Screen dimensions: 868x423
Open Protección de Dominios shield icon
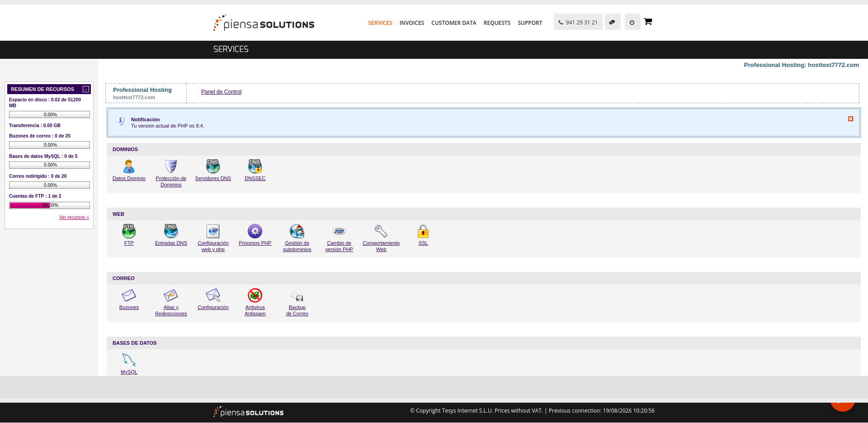click(x=171, y=166)
